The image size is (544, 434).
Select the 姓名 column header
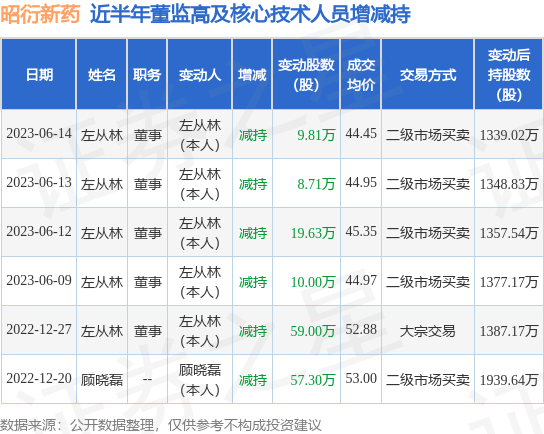(x=101, y=75)
